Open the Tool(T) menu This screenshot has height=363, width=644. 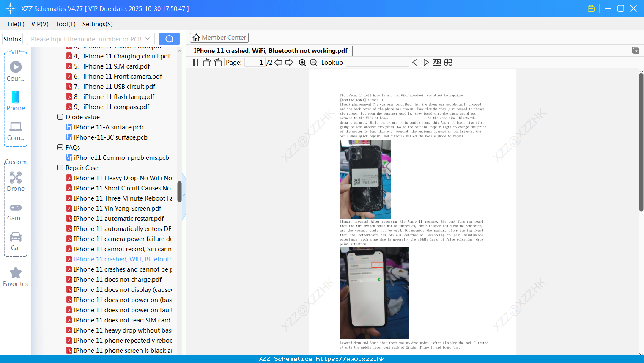tap(66, 24)
